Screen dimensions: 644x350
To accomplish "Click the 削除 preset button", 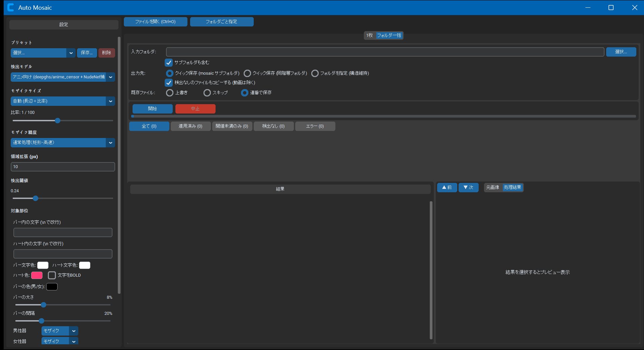I will click(106, 53).
